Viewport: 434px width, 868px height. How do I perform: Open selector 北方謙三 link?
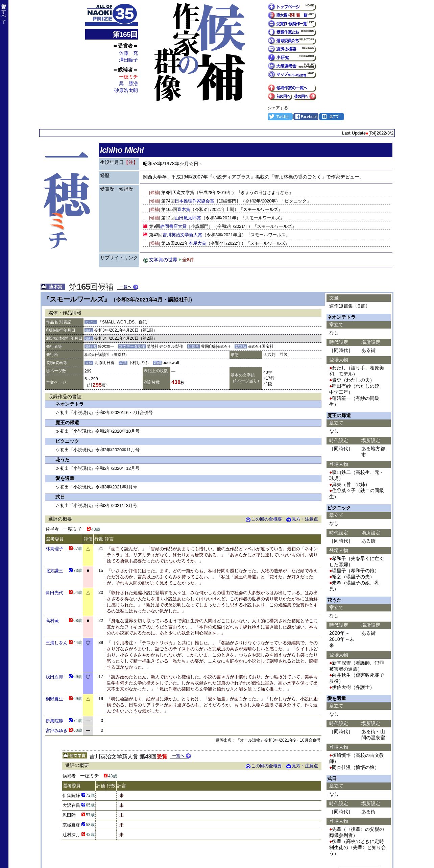pyautogui.click(x=54, y=571)
